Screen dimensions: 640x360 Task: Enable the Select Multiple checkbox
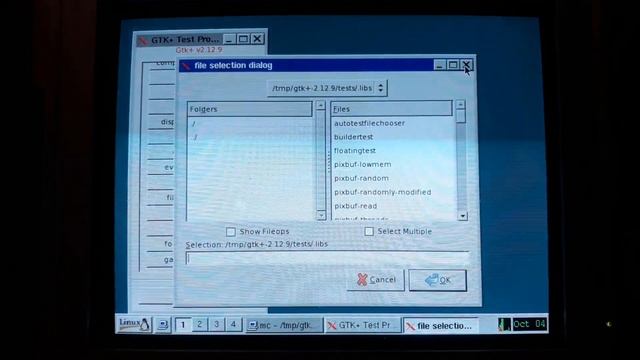[x=369, y=231]
